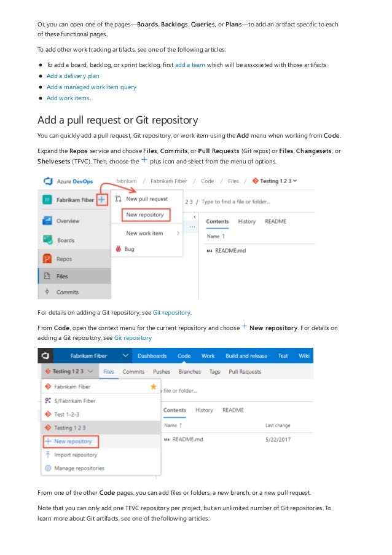The image size is (392, 555).
Task: Open the Boards service icon
Action: tap(47, 240)
